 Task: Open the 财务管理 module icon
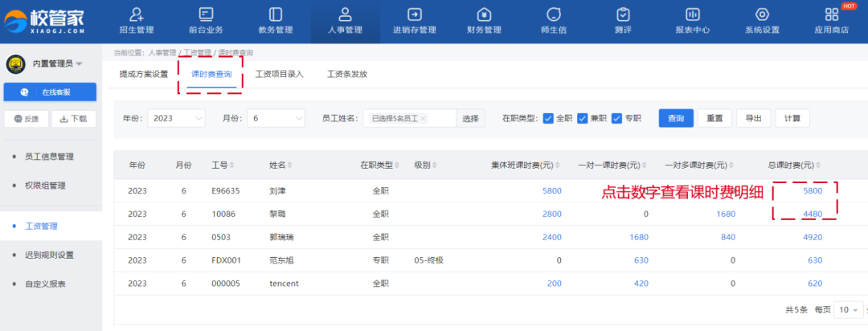[x=484, y=14]
